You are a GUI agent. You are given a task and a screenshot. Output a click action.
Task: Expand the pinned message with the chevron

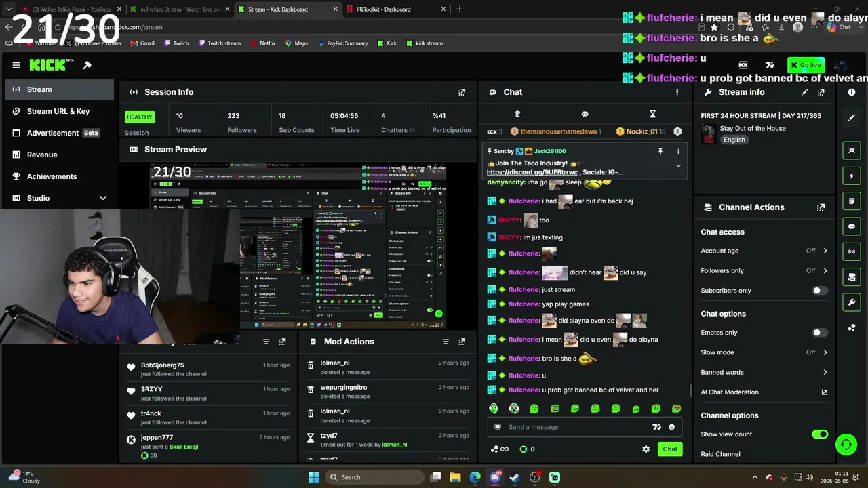point(678,165)
